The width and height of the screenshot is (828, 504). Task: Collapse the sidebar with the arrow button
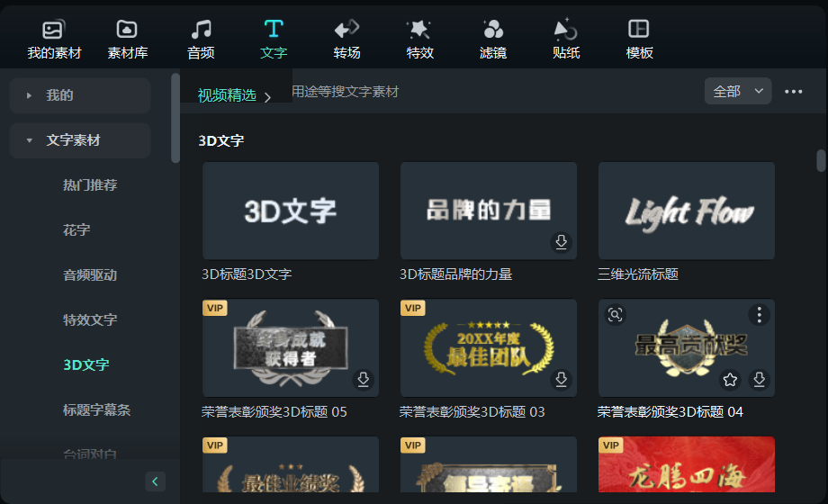pyautogui.click(x=155, y=481)
